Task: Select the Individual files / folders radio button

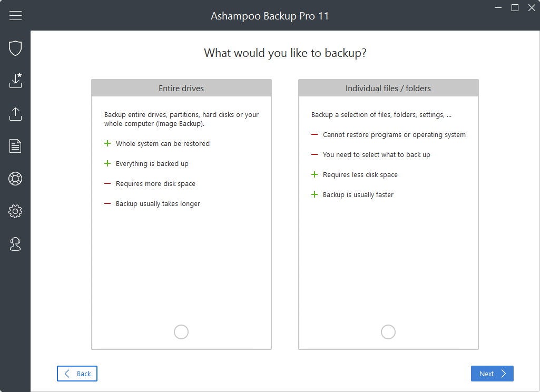Action: click(388, 332)
